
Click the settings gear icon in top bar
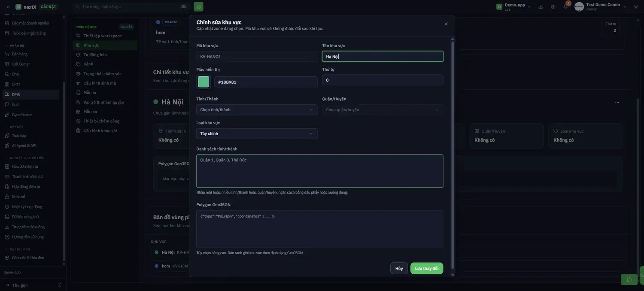pyautogui.click(x=553, y=6)
